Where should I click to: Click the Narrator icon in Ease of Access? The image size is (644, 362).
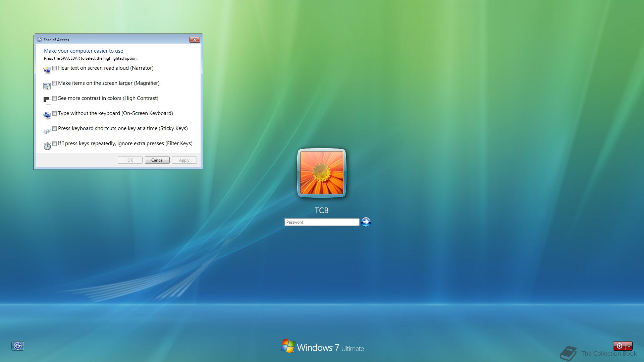point(47,70)
